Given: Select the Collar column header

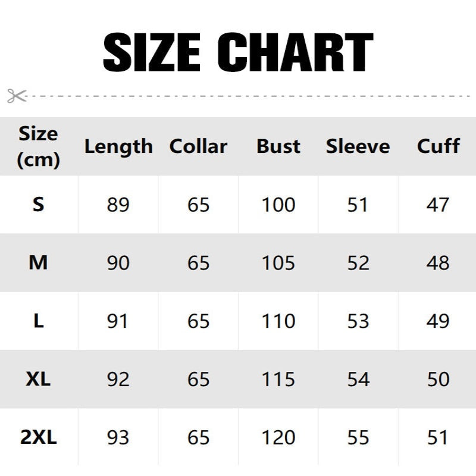Looking at the screenshot, I should pos(198,146).
